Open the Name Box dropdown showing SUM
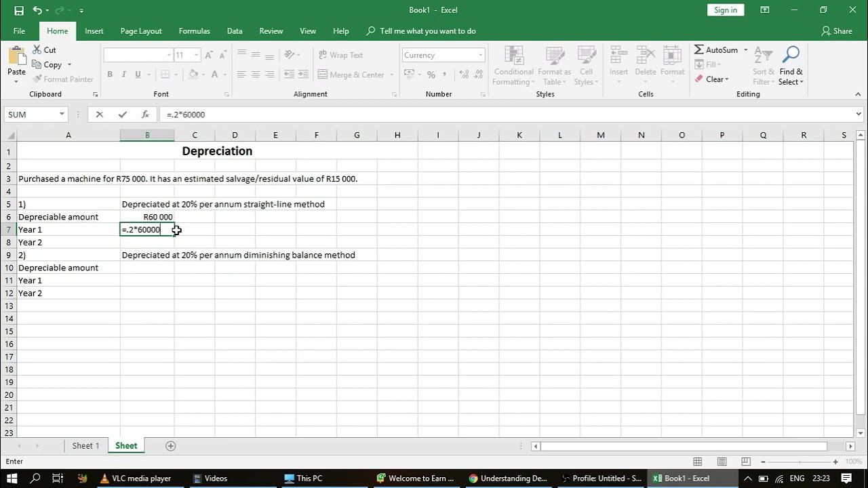Image resolution: width=868 pixels, height=488 pixels. [x=62, y=115]
